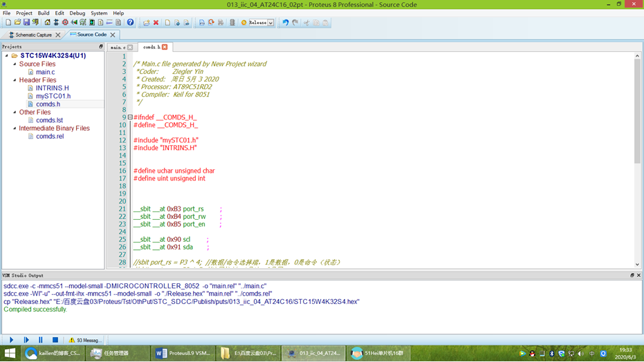
Task: Select comds.lst under Other Files
Action: [x=49, y=120]
